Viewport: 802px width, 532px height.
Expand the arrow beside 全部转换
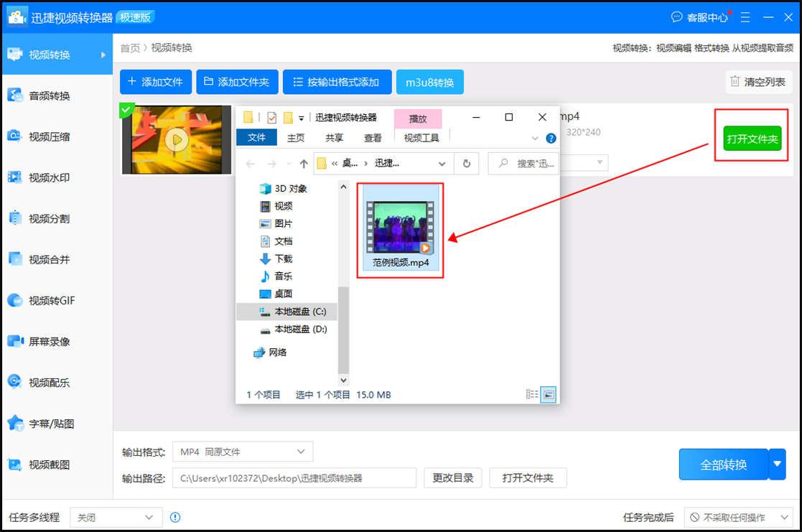(x=778, y=465)
